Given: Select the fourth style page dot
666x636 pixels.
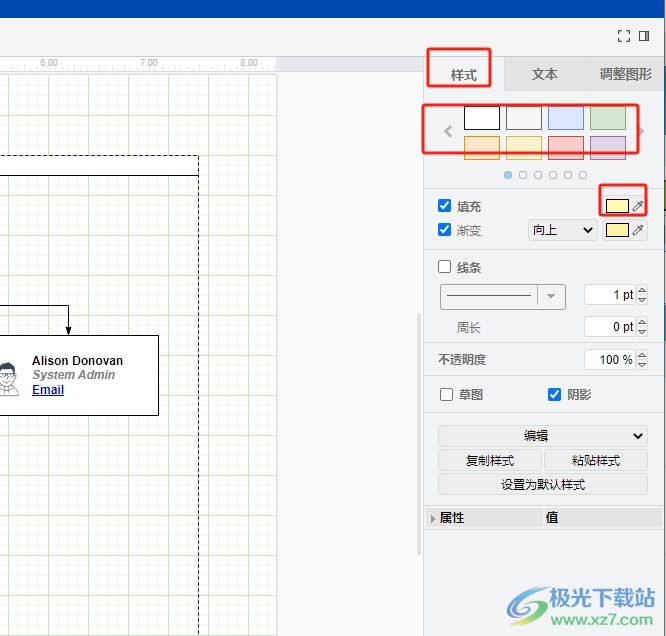Looking at the screenshot, I should pos(553,175).
